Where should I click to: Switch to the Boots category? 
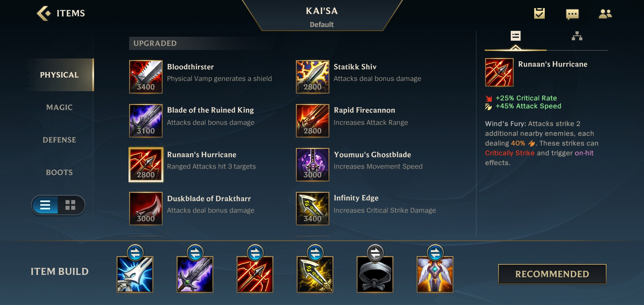point(59,172)
